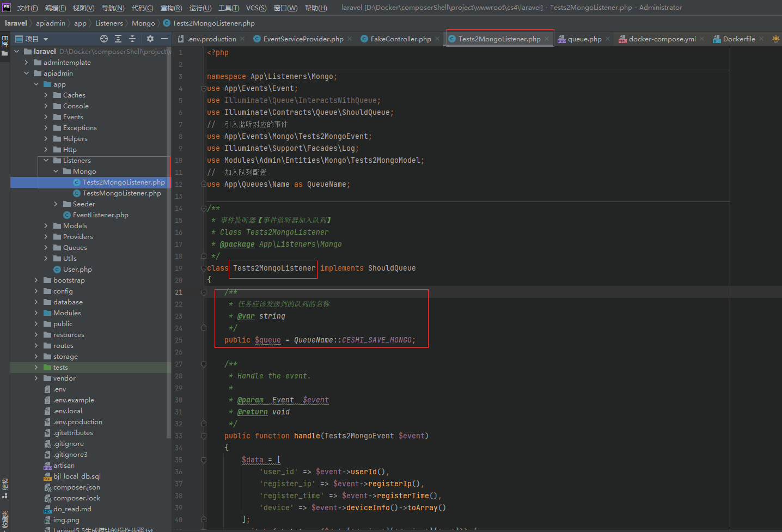Image resolution: width=782 pixels, height=532 pixels.
Task: Close the Dockerfile tab
Action: (x=761, y=39)
